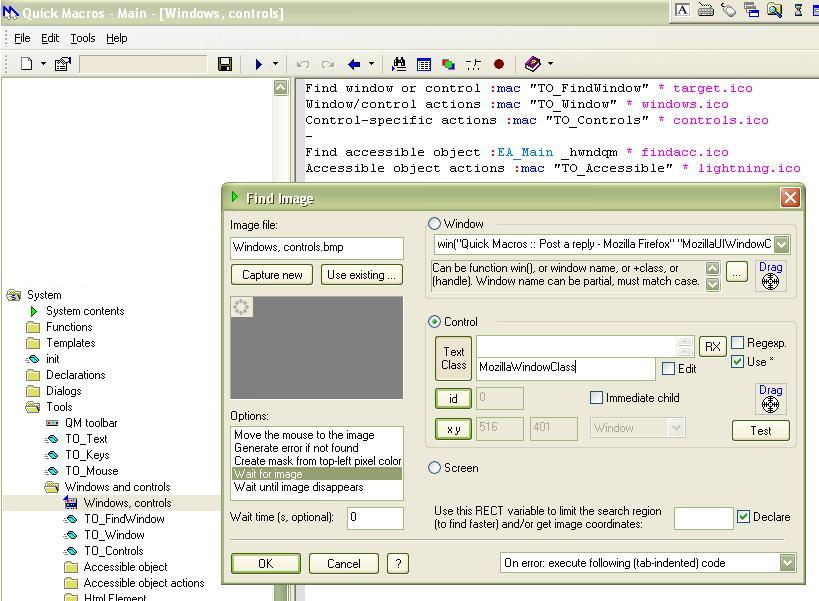
Task: Click the keyboard Keys icon in title bar
Action: [x=705, y=10]
